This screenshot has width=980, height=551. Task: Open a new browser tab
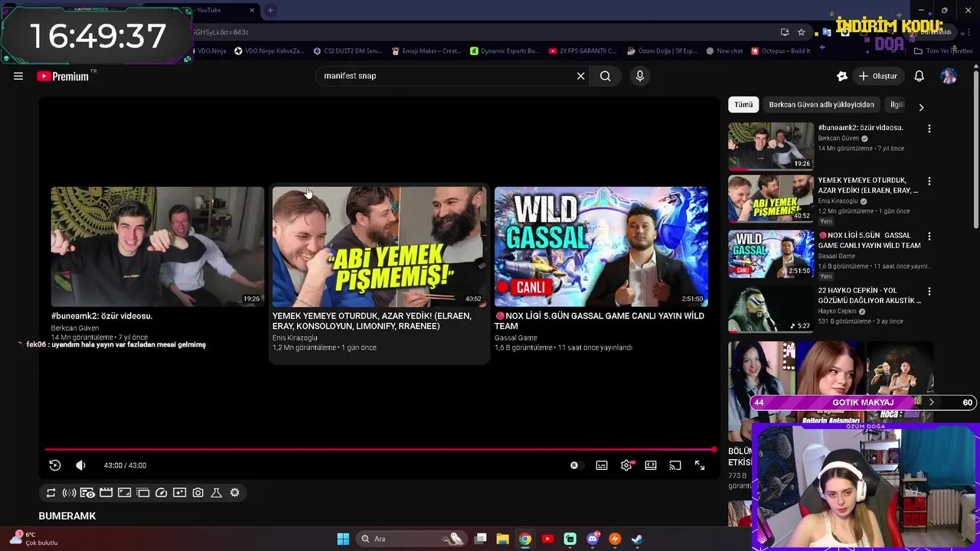pyautogui.click(x=270, y=10)
